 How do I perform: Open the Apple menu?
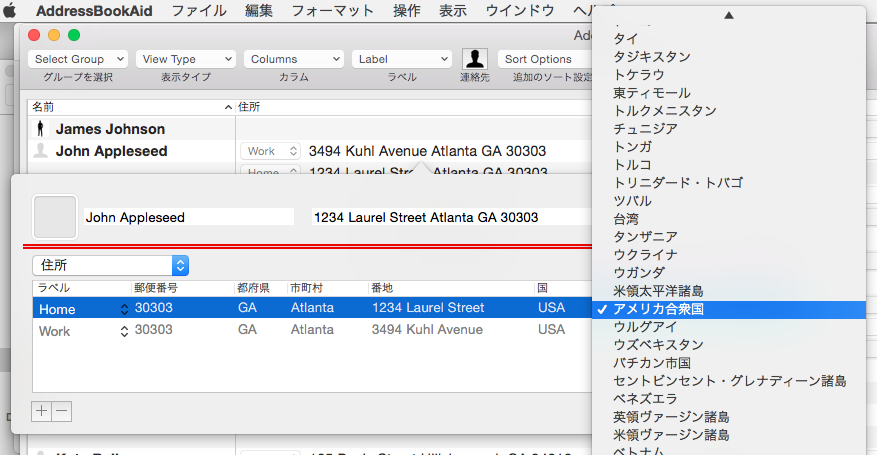tap(10, 10)
